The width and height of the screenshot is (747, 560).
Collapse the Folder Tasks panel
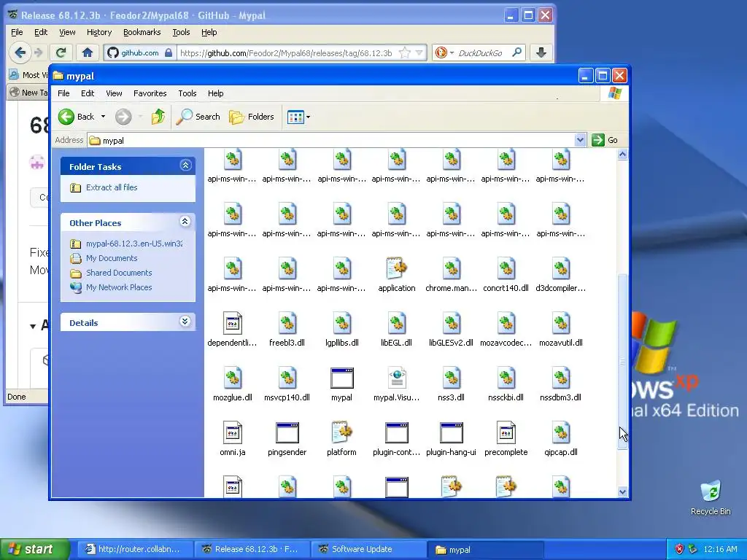(x=185, y=166)
